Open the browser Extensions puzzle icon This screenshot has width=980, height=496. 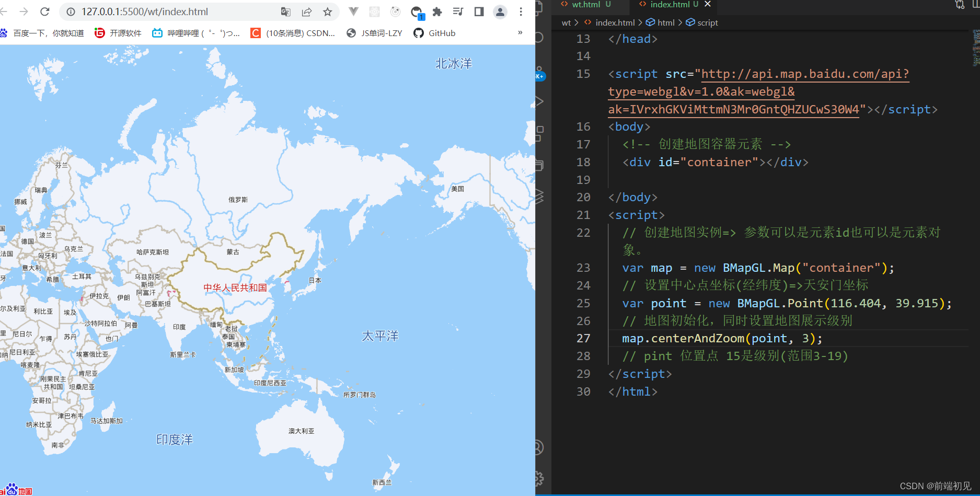pos(437,11)
